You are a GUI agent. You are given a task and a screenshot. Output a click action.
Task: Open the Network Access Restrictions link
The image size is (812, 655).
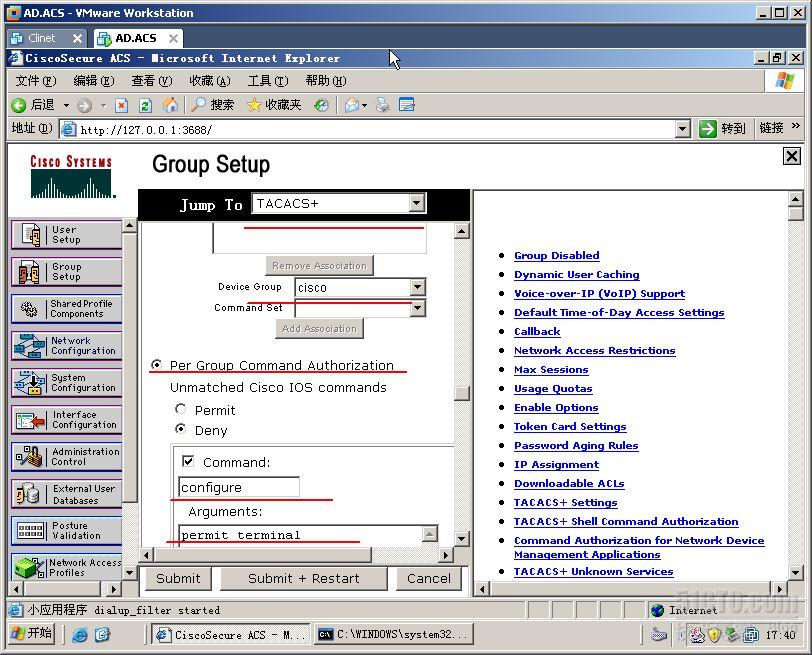(594, 351)
